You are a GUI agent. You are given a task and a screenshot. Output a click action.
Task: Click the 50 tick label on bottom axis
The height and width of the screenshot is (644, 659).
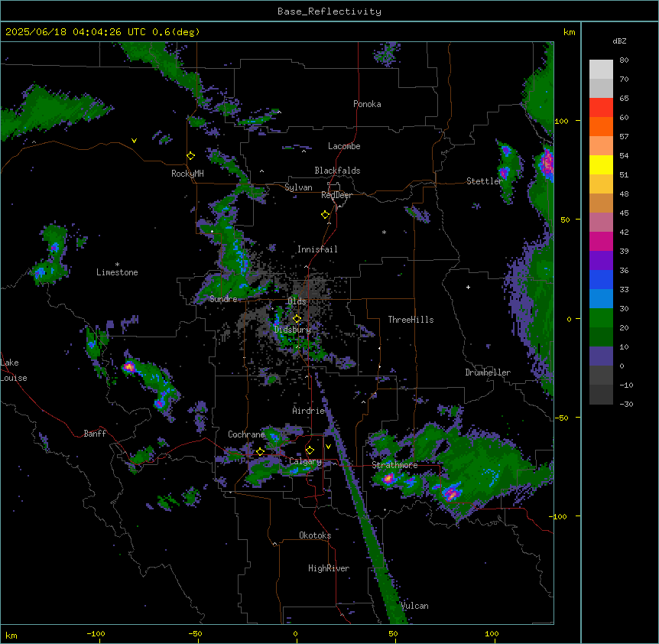click(x=393, y=633)
